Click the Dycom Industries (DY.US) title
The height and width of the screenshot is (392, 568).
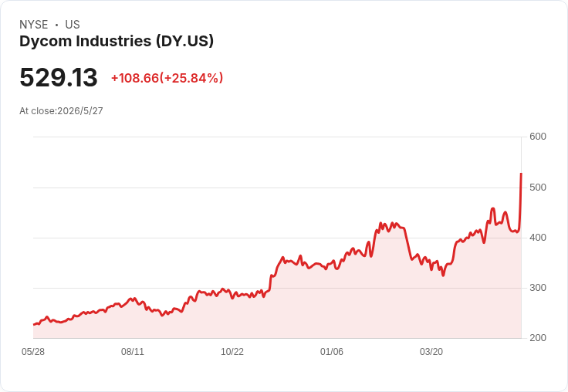117,42
